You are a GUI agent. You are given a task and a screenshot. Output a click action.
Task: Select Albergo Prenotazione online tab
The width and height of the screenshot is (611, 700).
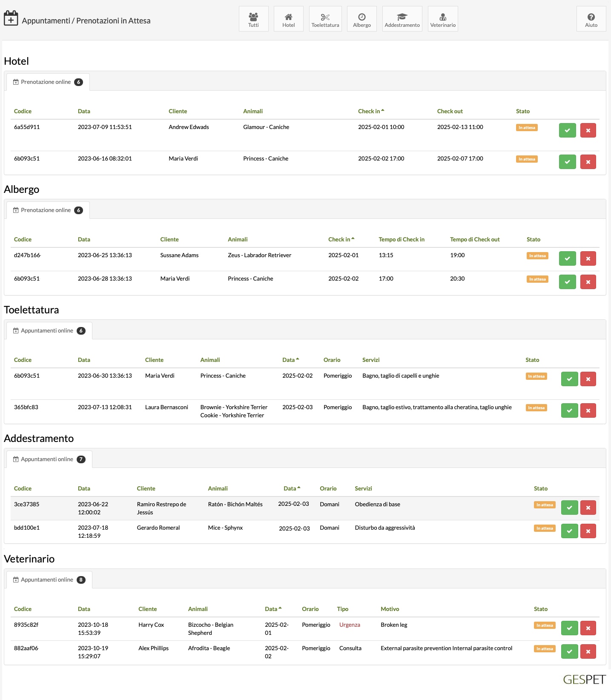point(48,210)
